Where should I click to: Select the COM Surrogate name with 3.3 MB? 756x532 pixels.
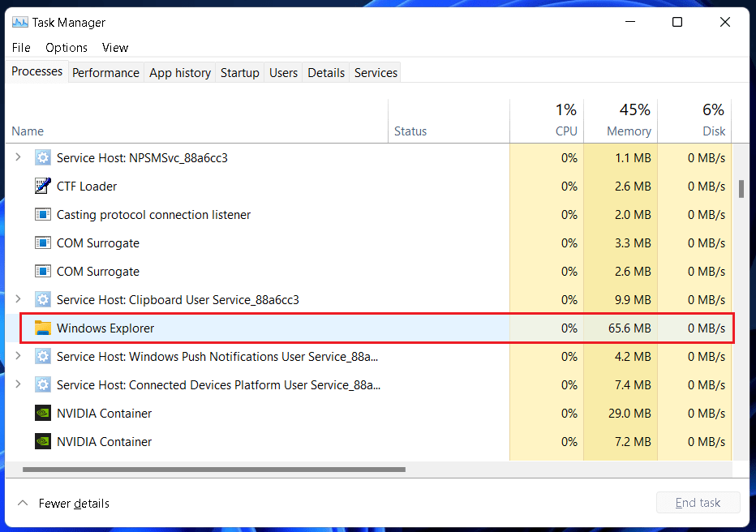coord(98,243)
